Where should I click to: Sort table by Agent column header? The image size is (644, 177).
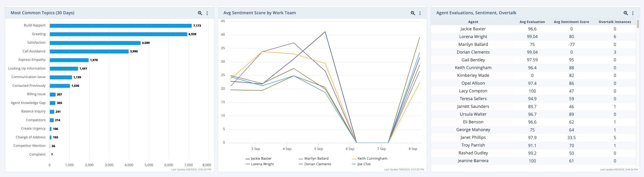(473, 22)
